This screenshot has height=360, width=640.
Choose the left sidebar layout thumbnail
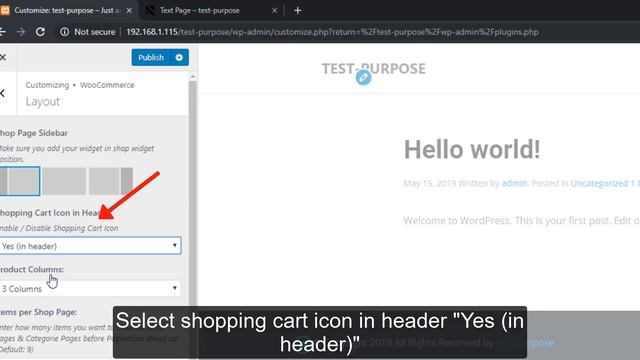(x=20, y=181)
